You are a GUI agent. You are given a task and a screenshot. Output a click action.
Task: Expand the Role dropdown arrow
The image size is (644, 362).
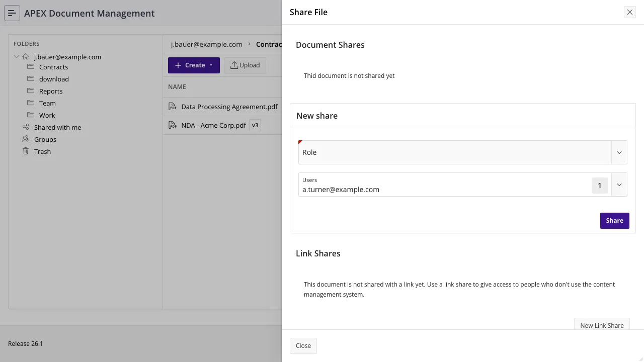(619, 152)
